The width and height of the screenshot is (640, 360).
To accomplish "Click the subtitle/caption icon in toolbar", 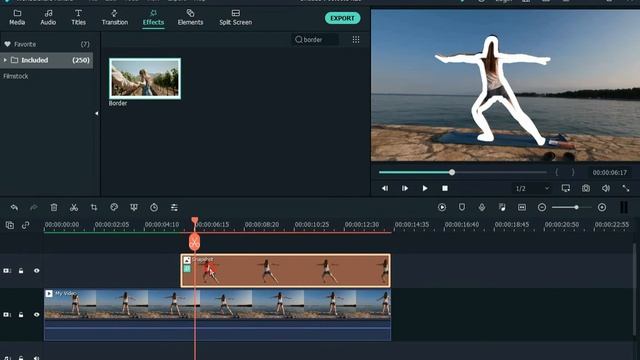I will (522, 207).
